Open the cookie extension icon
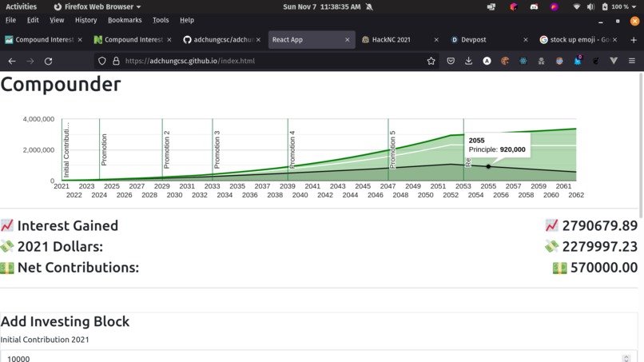The height and width of the screenshot is (362, 644). 505,62
